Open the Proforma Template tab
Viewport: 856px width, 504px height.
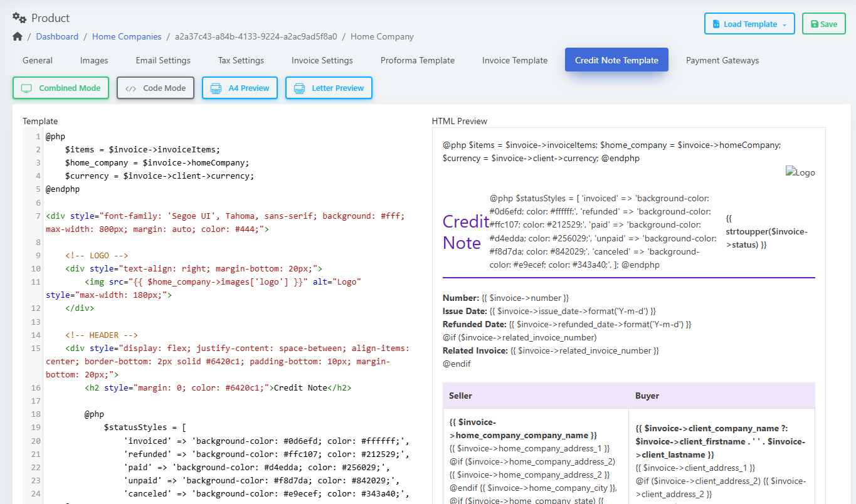click(x=418, y=60)
